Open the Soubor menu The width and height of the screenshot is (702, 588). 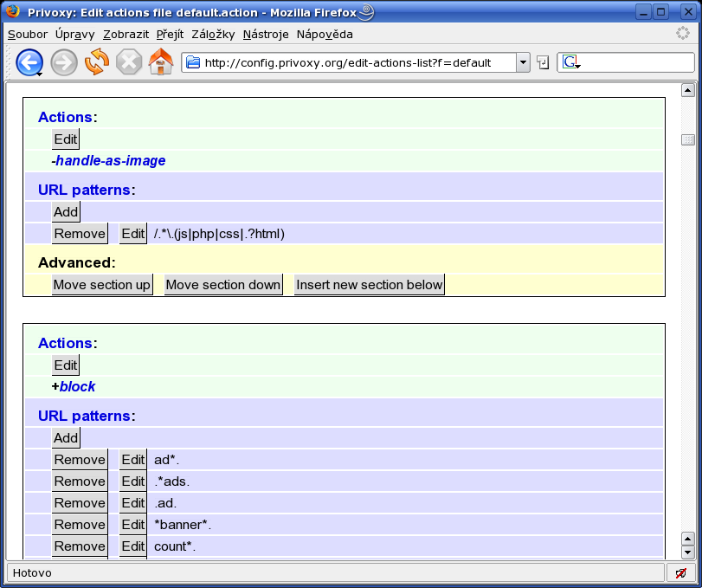click(x=28, y=35)
